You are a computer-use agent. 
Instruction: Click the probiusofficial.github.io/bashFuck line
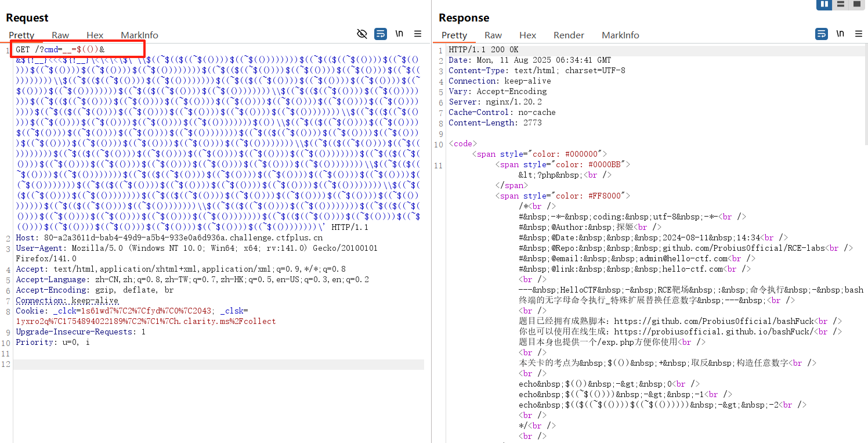tap(681, 332)
